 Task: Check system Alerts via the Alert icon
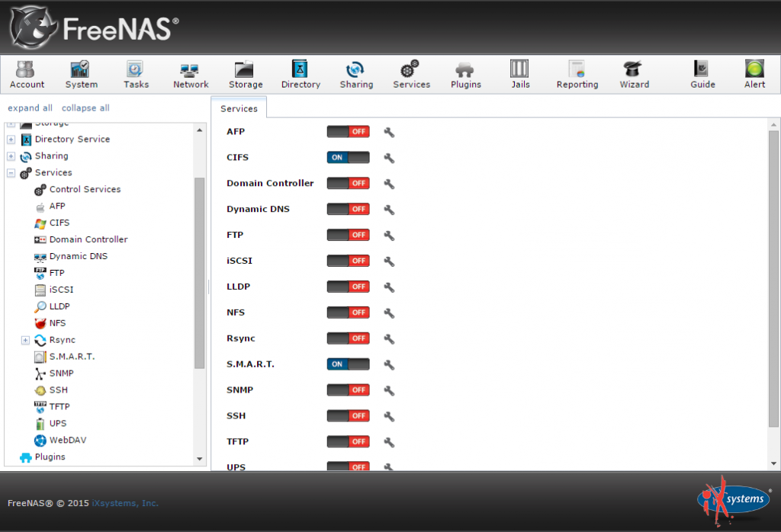tap(754, 74)
